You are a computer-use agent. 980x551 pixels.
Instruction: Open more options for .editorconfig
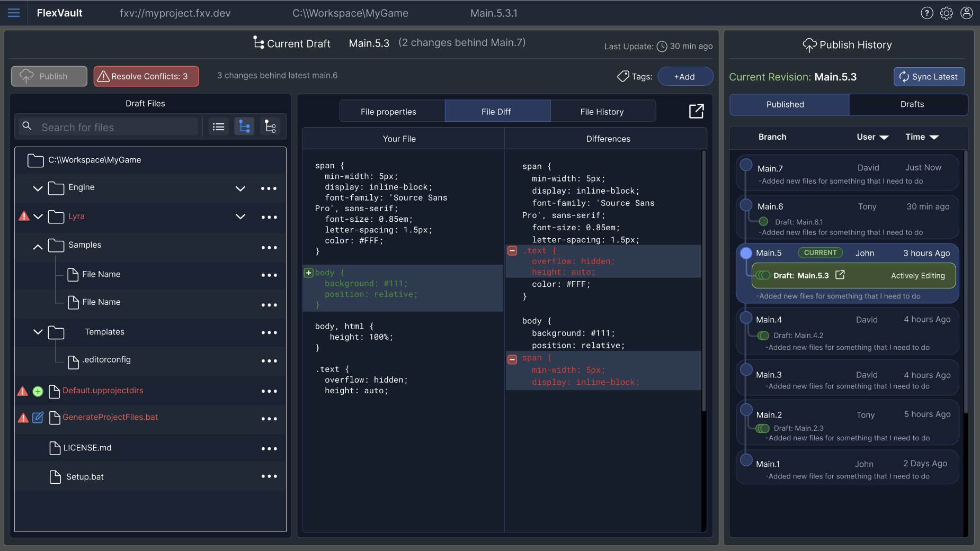(x=269, y=361)
